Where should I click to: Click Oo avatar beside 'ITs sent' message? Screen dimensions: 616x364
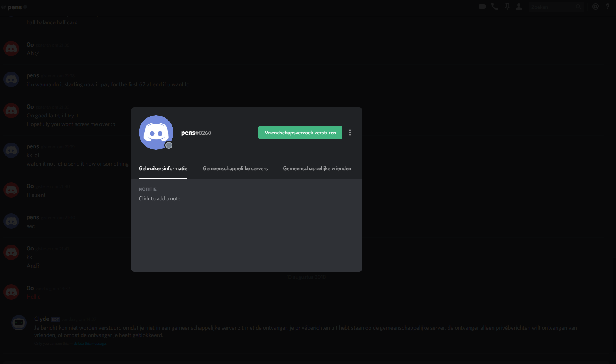[x=11, y=190]
